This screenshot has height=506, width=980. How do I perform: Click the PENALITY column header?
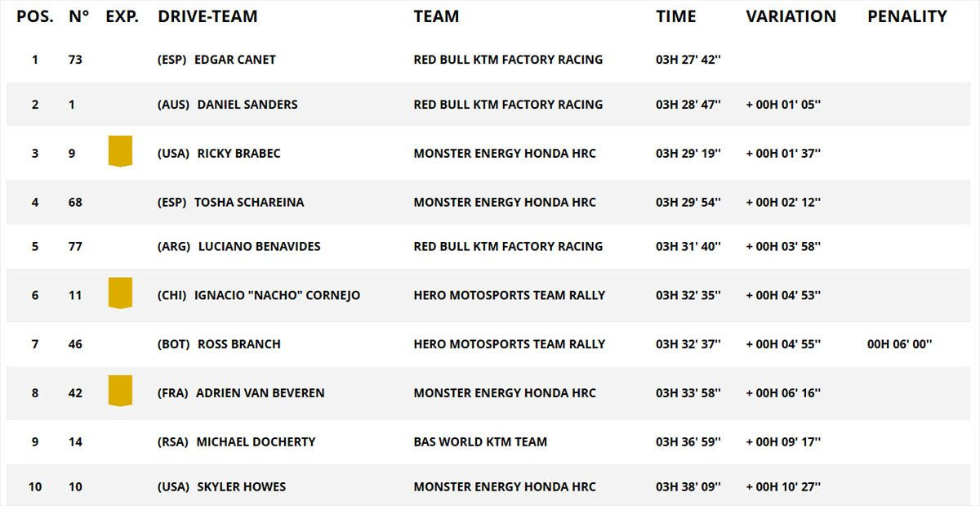click(x=906, y=16)
